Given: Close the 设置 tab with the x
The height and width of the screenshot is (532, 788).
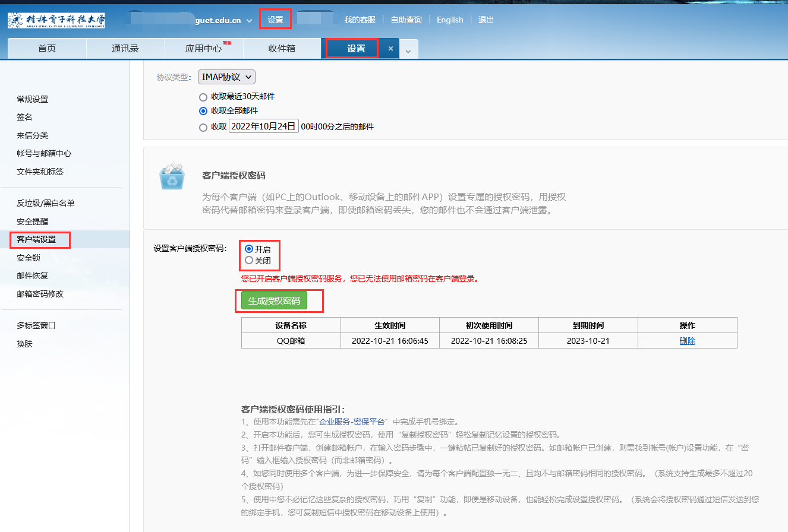Looking at the screenshot, I should coord(390,49).
